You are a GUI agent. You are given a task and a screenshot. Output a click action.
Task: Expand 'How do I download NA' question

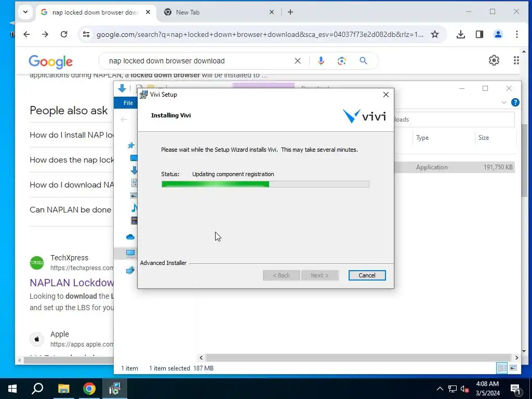pos(72,185)
